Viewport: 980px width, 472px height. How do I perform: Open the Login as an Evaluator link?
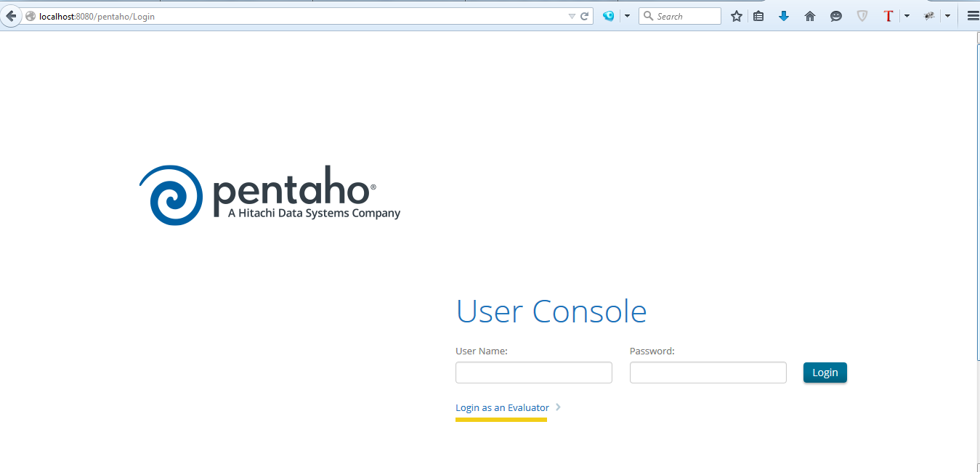[x=502, y=407]
